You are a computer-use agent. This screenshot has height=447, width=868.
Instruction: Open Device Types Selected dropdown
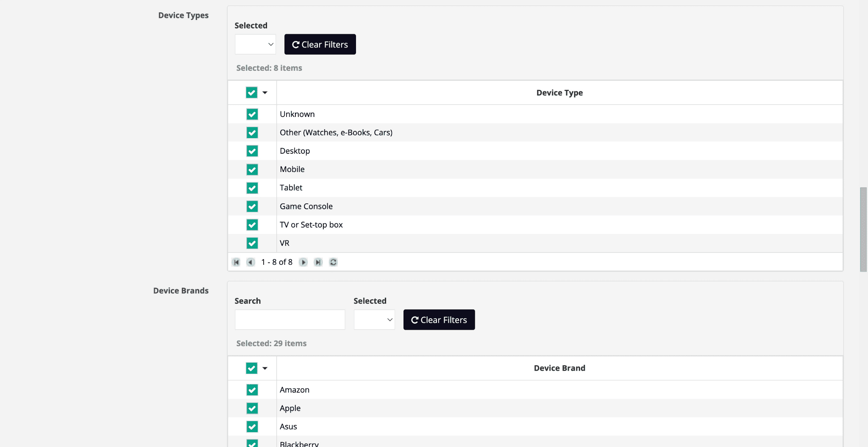click(255, 44)
